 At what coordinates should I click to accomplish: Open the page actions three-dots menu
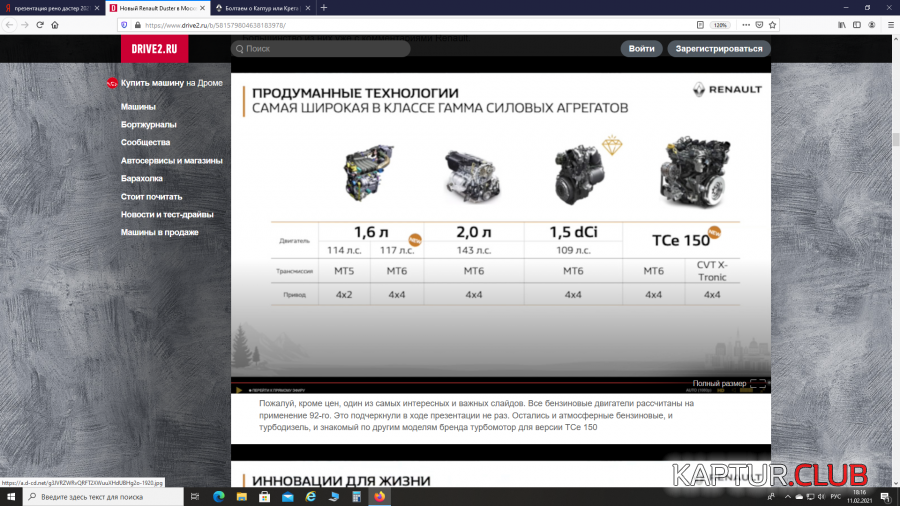pos(746,25)
